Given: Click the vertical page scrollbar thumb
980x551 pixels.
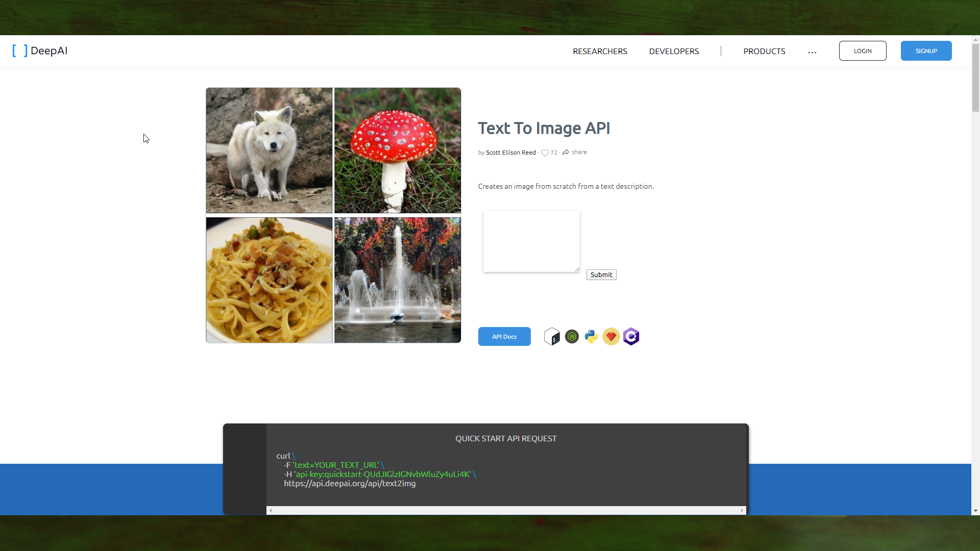Looking at the screenshot, I should tap(975, 78).
